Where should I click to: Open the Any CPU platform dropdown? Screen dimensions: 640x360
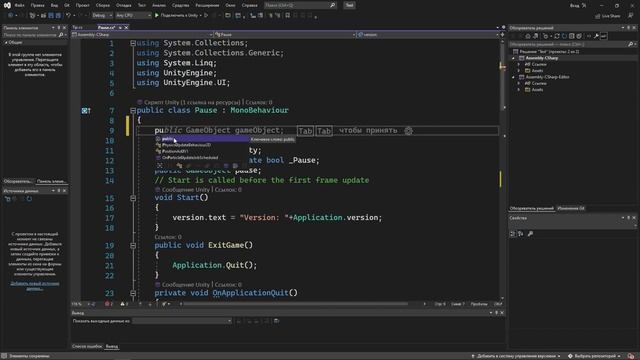[x=133, y=16]
